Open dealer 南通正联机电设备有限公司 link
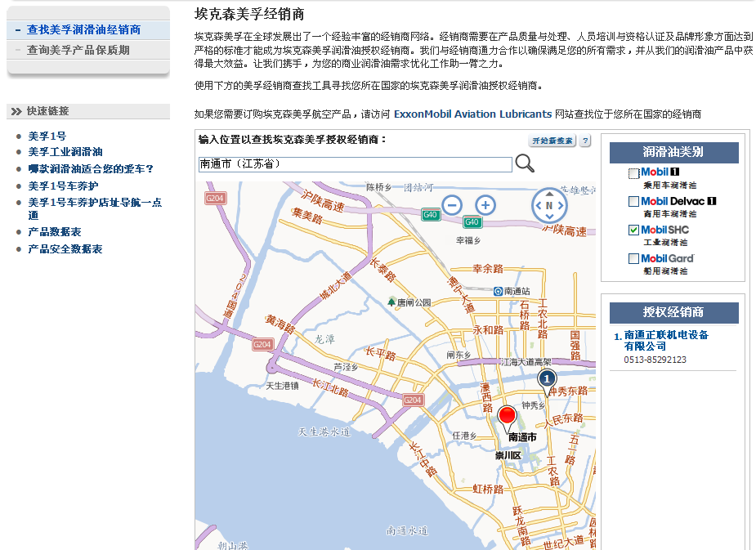Image resolution: width=756 pixels, height=550 pixels. (x=666, y=340)
